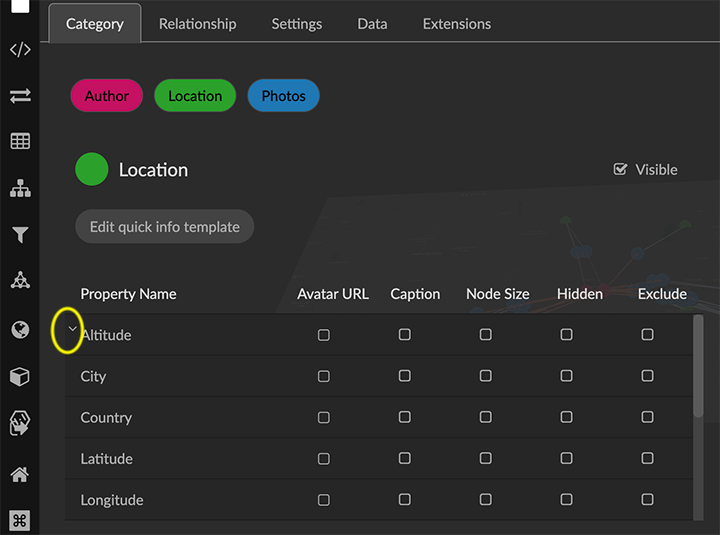Tick Avatar URL checkbox for Latitude
Viewport: 720px width, 535px height.
coord(323,459)
